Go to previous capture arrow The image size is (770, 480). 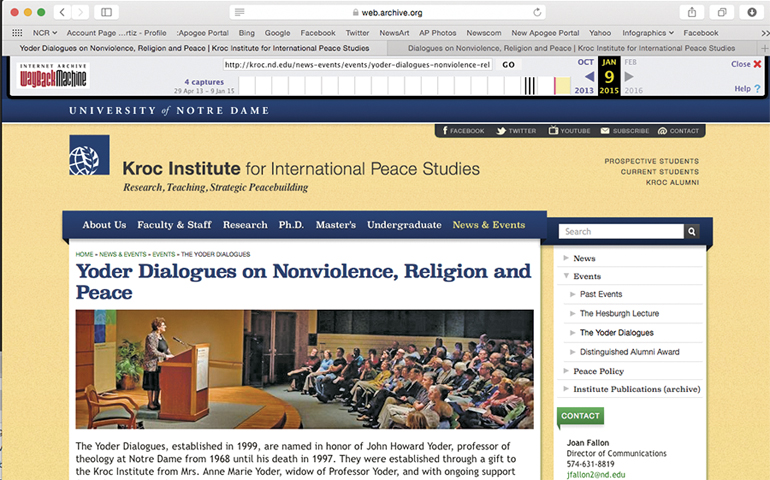(589, 77)
